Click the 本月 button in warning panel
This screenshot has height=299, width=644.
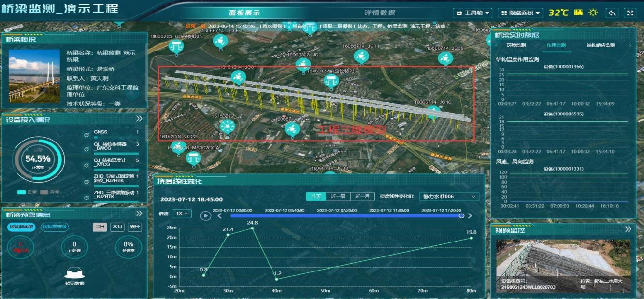click(x=117, y=227)
